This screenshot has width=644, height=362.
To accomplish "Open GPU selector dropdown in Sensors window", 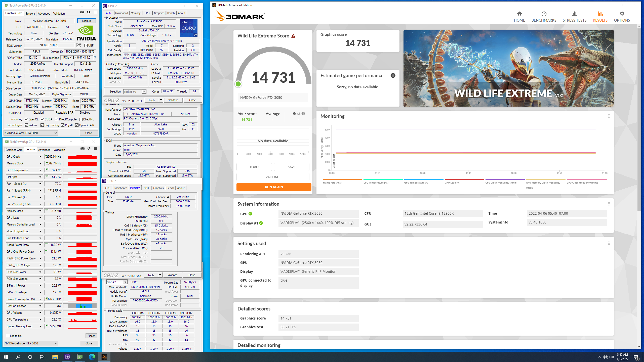I will pyautogui.click(x=31, y=343).
